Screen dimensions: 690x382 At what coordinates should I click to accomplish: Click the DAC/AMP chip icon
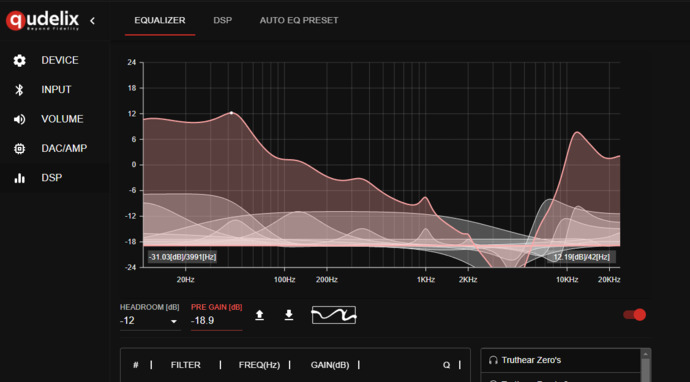(x=19, y=149)
